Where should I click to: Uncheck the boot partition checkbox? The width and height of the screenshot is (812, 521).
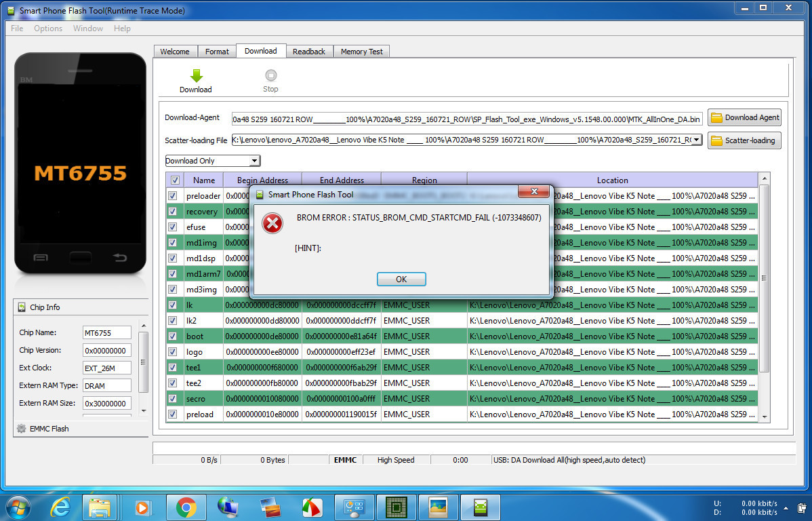click(172, 336)
